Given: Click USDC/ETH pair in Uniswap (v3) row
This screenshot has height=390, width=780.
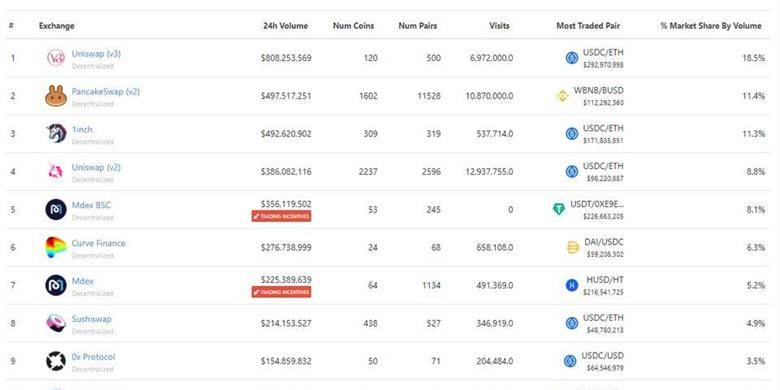Looking at the screenshot, I should click(603, 53).
